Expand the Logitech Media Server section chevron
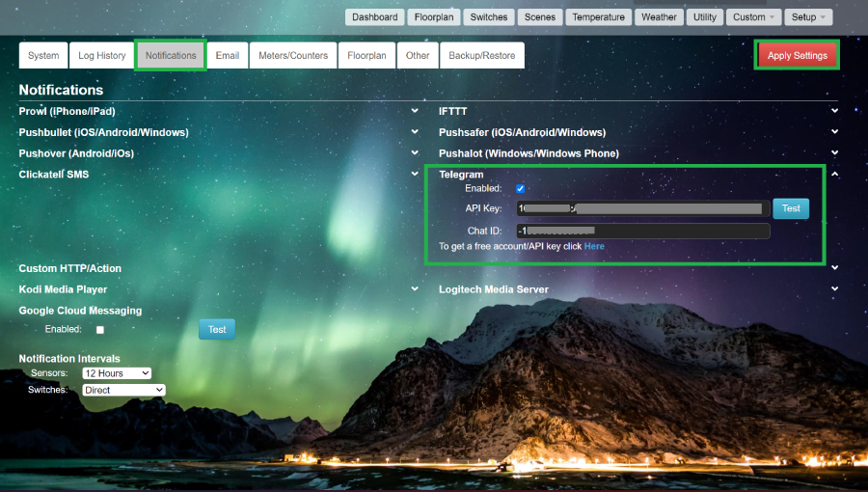 (834, 289)
